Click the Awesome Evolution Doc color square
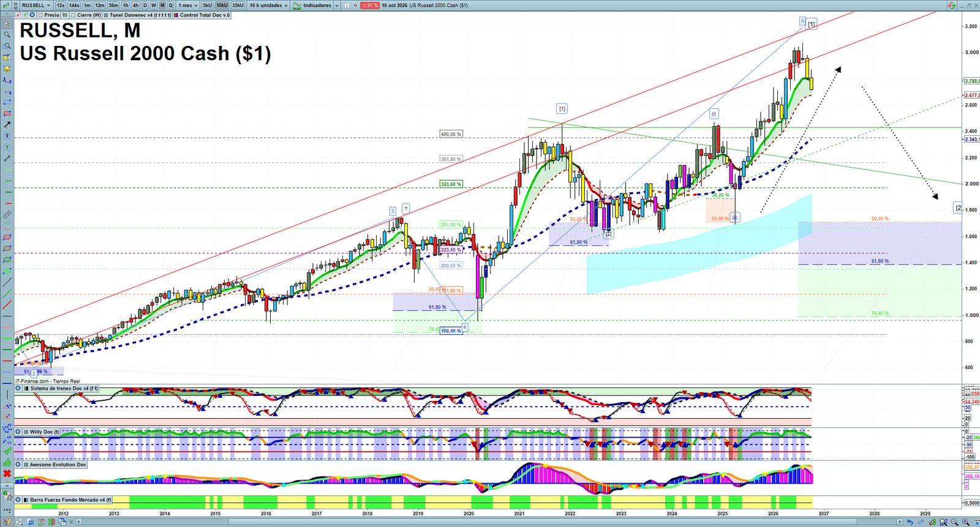The height and width of the screenshot is (527, 980). click(x=26, y=465)
